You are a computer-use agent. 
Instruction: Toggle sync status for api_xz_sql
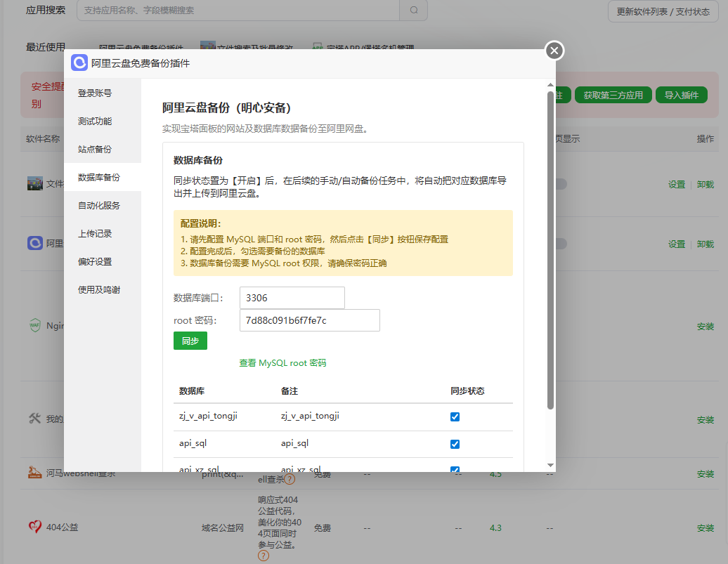[455, 469]
